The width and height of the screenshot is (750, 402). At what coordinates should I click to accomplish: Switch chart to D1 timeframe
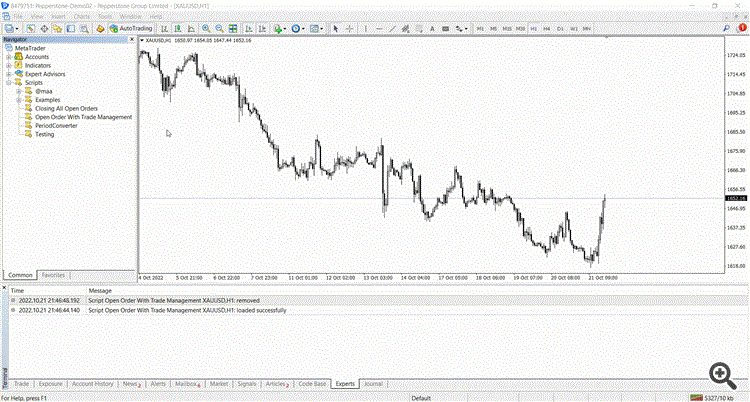click(561, 29)
